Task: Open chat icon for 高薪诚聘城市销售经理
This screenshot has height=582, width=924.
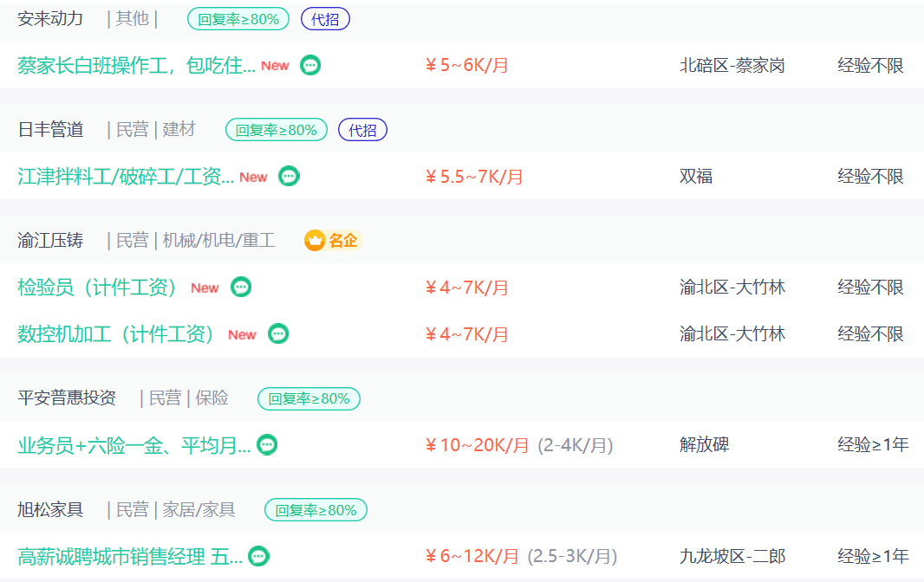Action: click(x=258, y=556)
